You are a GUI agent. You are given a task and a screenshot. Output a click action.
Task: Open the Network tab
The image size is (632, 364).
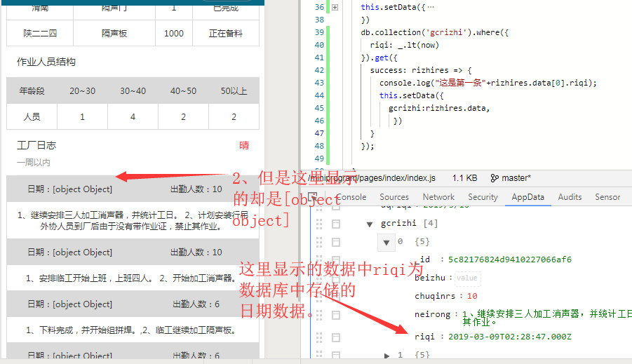coord(438,196)
